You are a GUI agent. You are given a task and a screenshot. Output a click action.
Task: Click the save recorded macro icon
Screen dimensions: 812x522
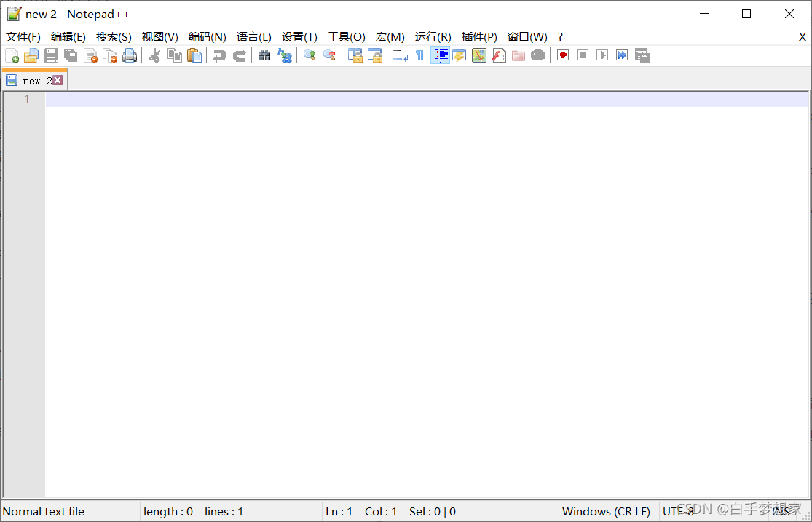642,55
